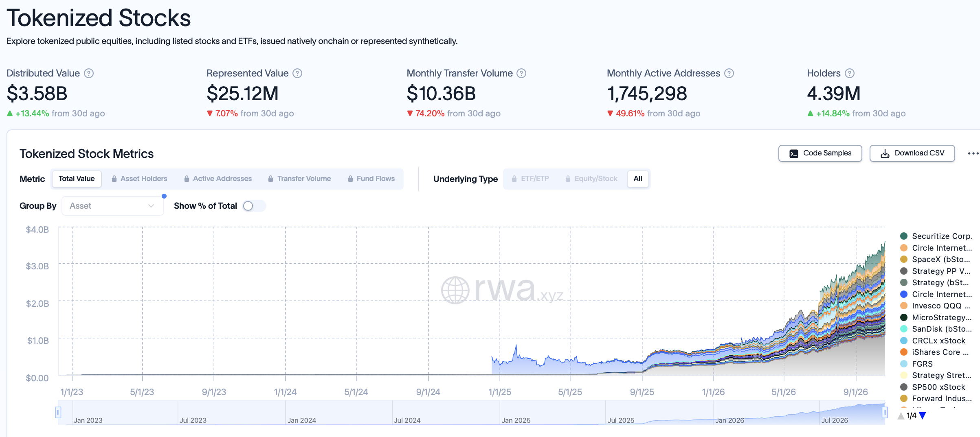Go to previous legend page arrow
This screenshot has height=437, width=980.
click(x=901, y=415)
